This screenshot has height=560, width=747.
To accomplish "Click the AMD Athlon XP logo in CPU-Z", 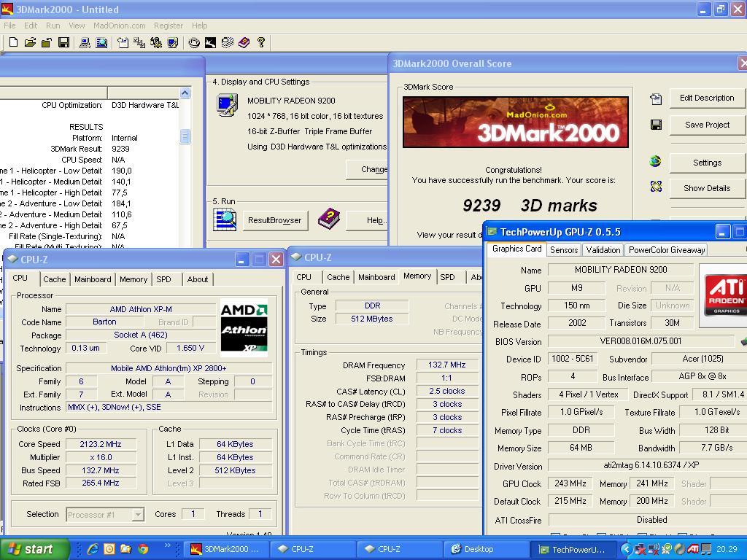I will (244, 327).
